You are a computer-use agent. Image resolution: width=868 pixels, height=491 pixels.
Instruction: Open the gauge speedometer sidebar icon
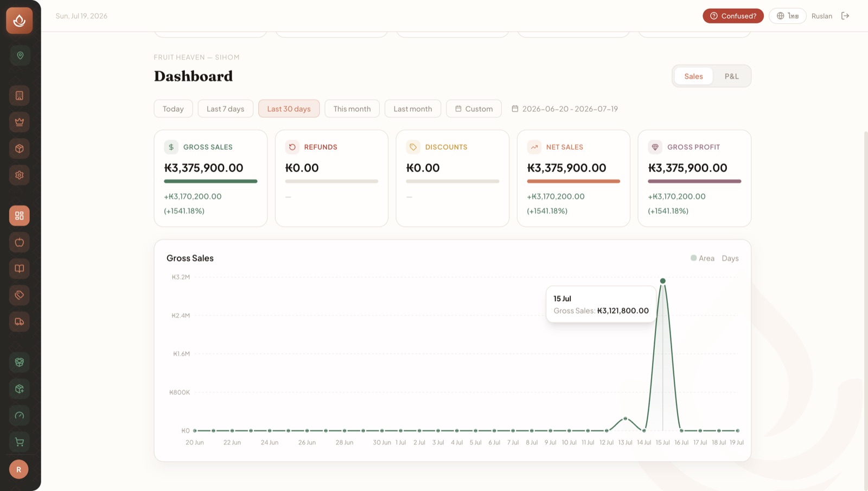point(20,415)
